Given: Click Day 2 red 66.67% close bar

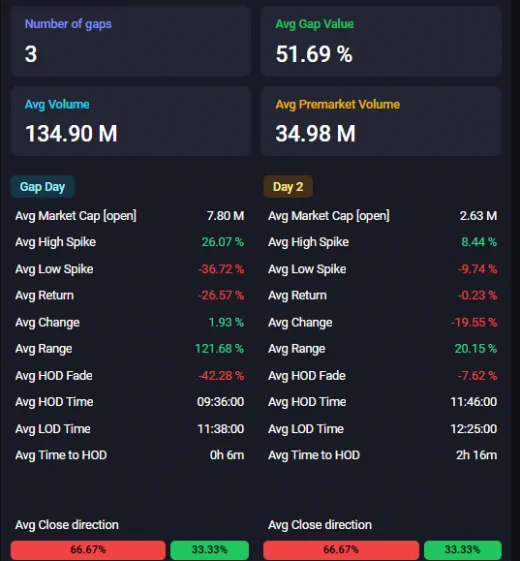Looking at the screenshot, I should (341, 550).
